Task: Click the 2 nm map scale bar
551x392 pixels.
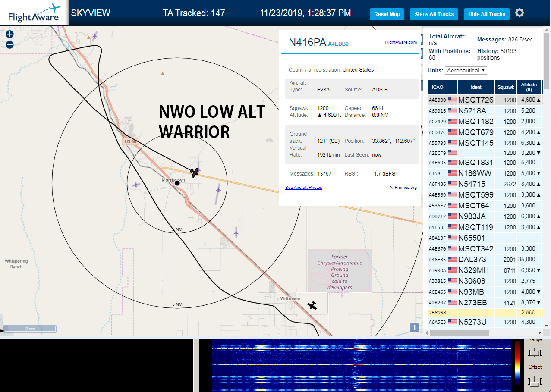Action: click(x=30, y=329)
